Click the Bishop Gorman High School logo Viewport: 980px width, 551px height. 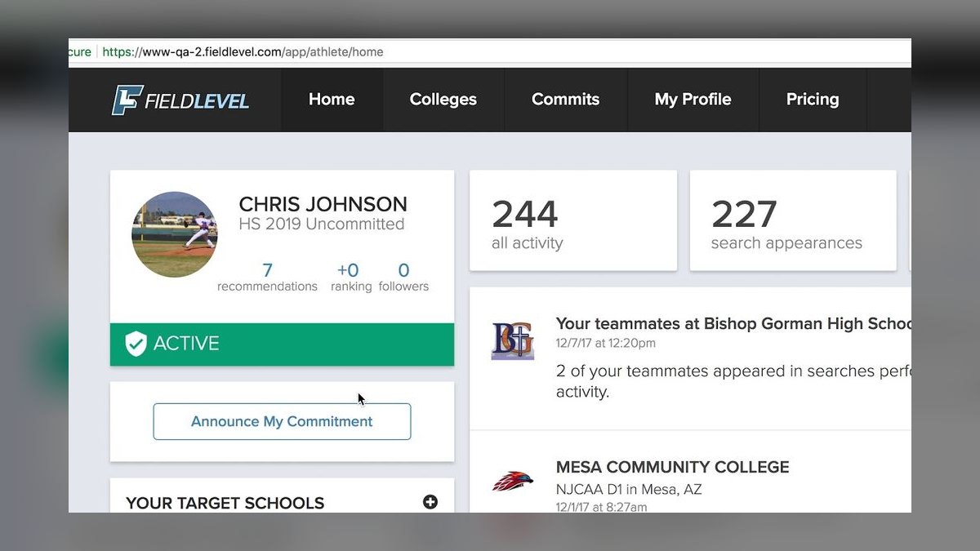click(x=513, y=341)
